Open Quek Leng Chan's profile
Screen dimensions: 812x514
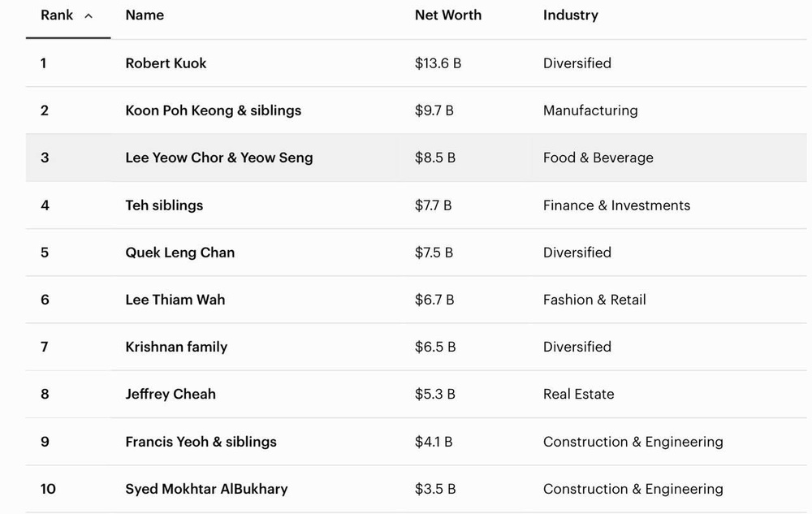click(179, 253)
